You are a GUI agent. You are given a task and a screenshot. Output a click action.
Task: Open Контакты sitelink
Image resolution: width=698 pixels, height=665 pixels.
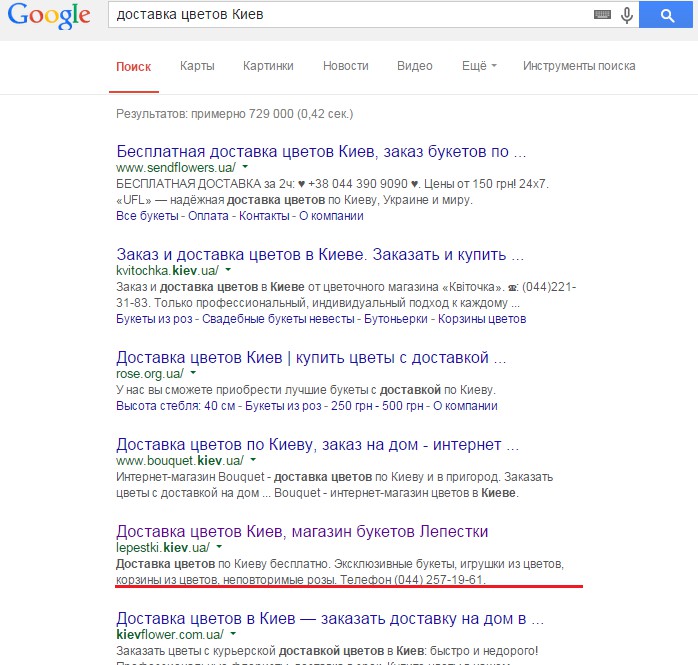[264, 216]
